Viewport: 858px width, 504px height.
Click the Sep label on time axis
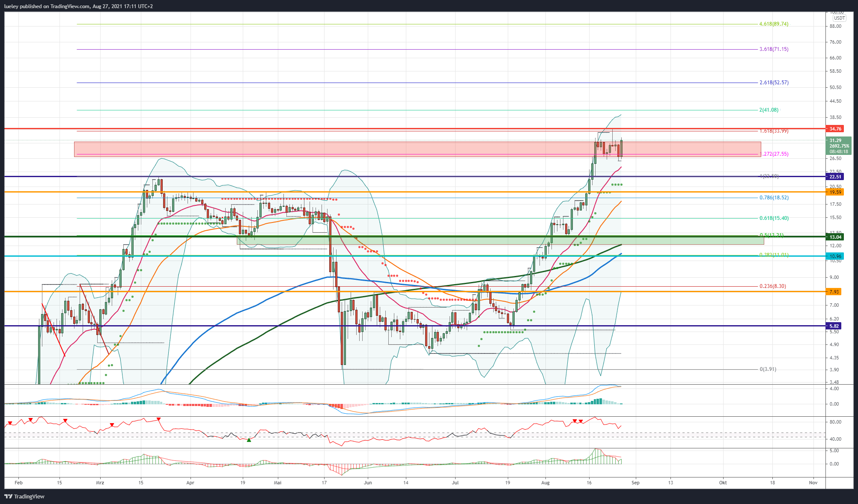(635, 483)
